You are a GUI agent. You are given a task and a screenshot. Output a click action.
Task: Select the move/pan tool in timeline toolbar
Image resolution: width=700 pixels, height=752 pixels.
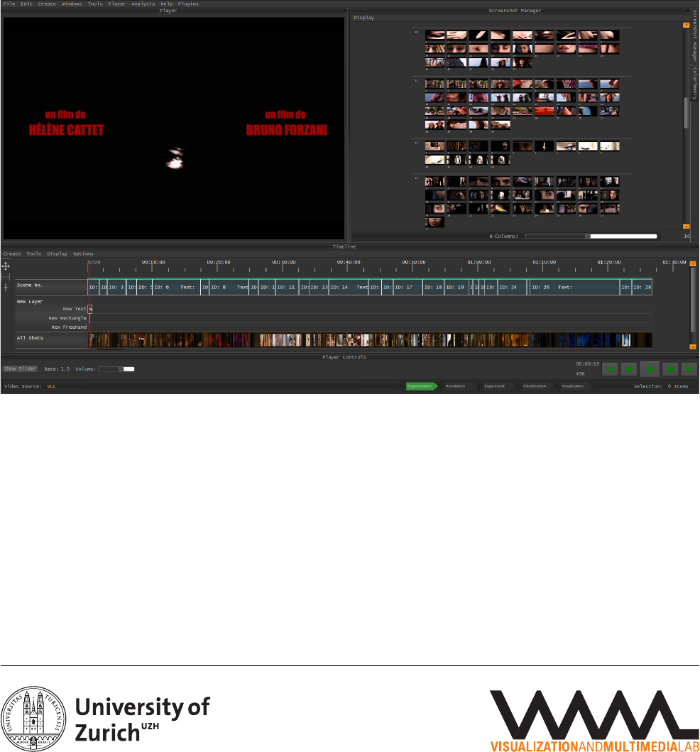tap(6, 266)
